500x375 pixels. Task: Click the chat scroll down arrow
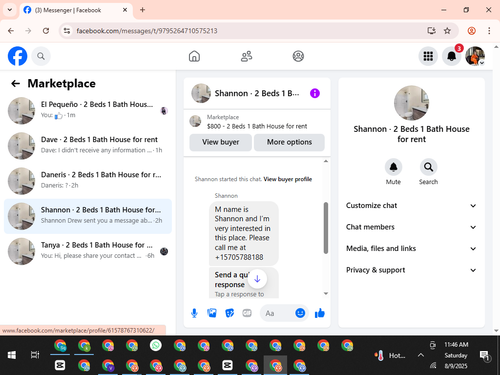326,293
